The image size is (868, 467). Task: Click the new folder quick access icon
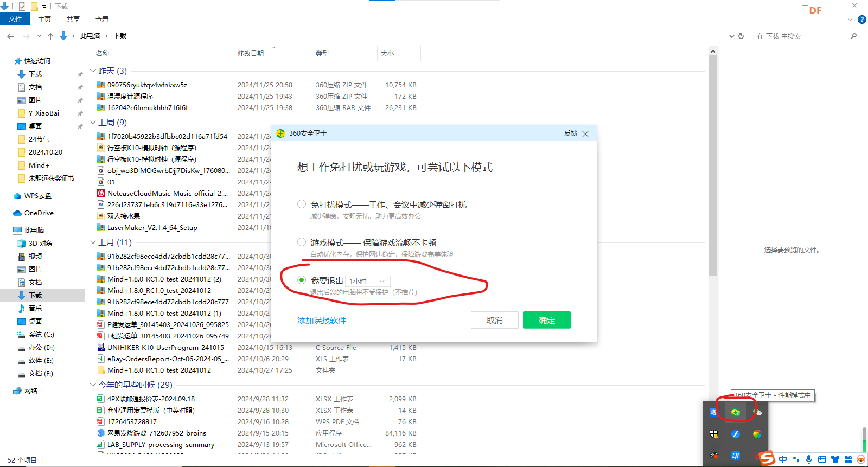(34, 7)
